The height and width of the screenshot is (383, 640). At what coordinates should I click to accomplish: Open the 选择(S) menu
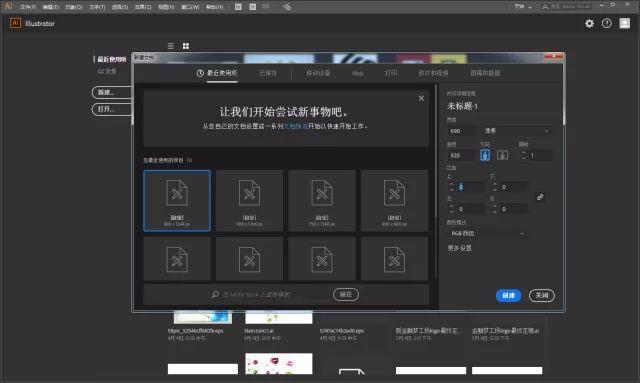(120, 7)
